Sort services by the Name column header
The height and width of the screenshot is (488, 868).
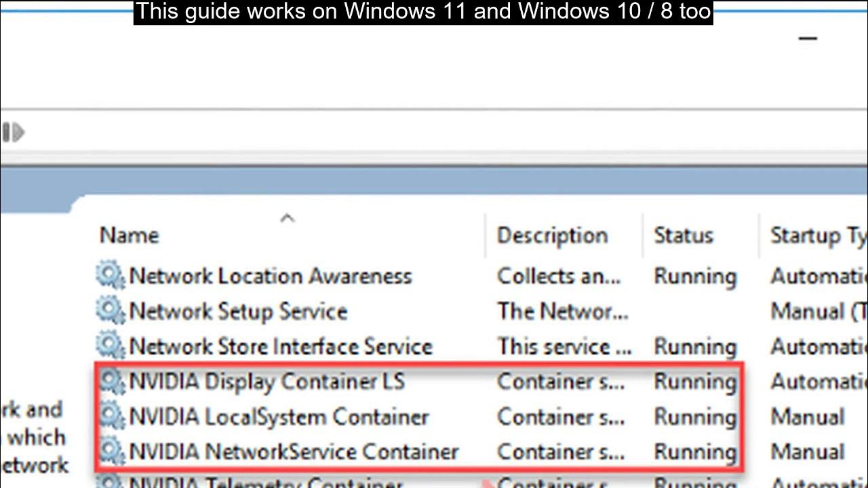click(130, 235)
